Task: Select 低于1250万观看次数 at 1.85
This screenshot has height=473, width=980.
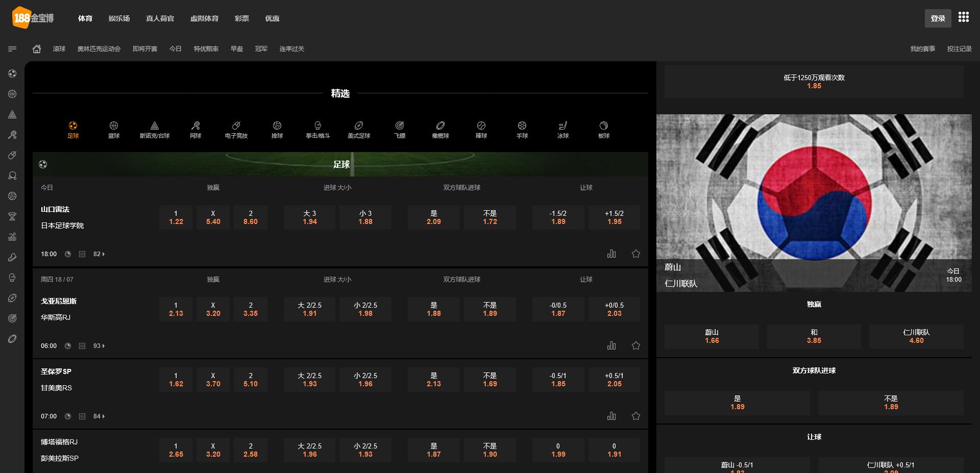Action: [x=814, y=82]
